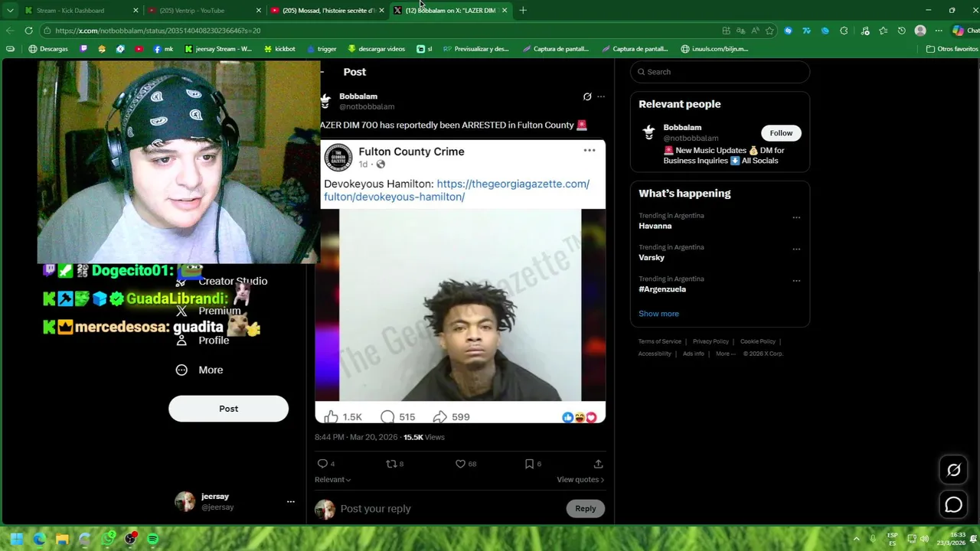Expand the Relevant replies sort dropdown

[x=332, y=480]
